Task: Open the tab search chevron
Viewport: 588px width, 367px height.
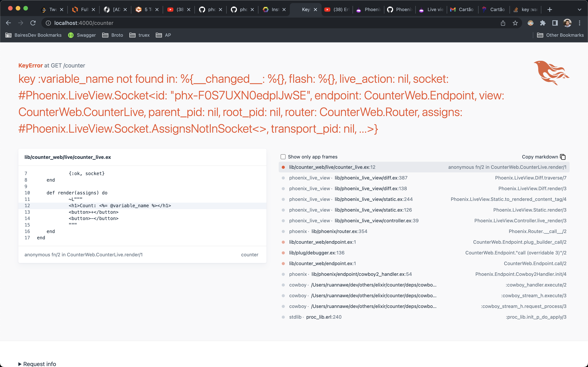Action: (x=580, y=10)
